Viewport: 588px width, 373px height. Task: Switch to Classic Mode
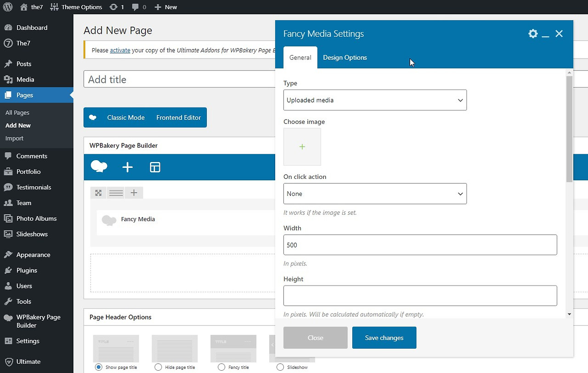coord(126,118)
